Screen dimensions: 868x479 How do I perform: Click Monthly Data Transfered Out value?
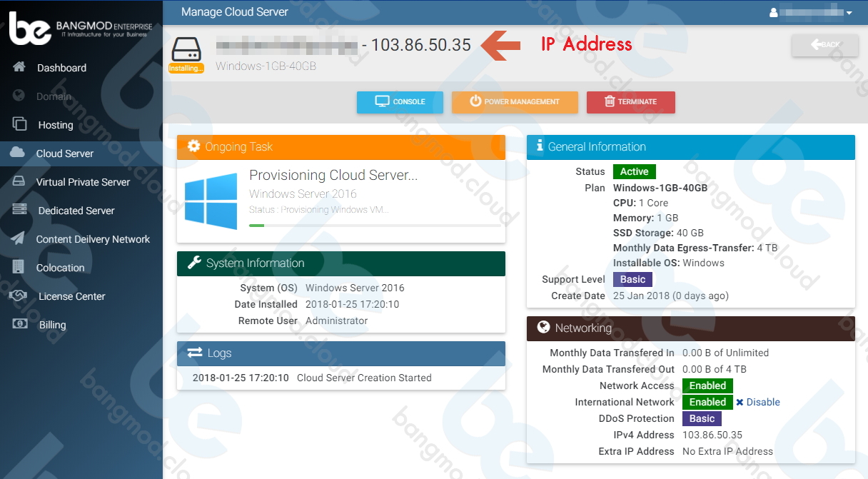click(715, 369)
